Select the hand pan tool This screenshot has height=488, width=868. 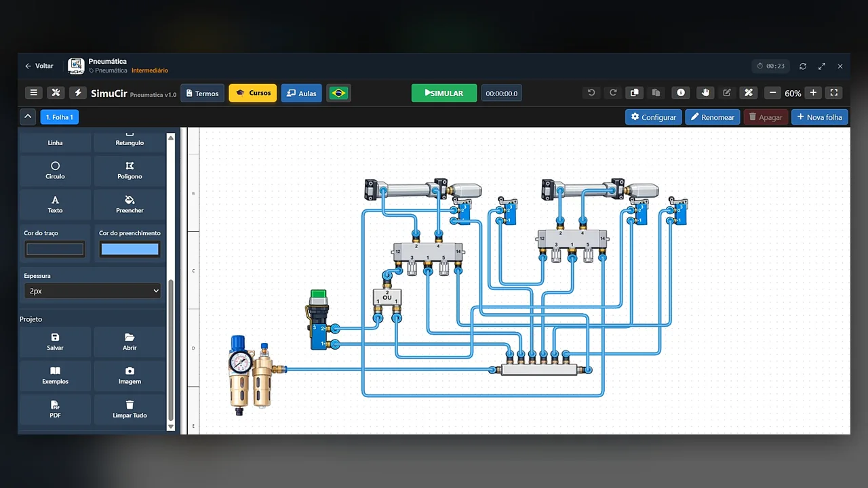(x=705, y=93)
